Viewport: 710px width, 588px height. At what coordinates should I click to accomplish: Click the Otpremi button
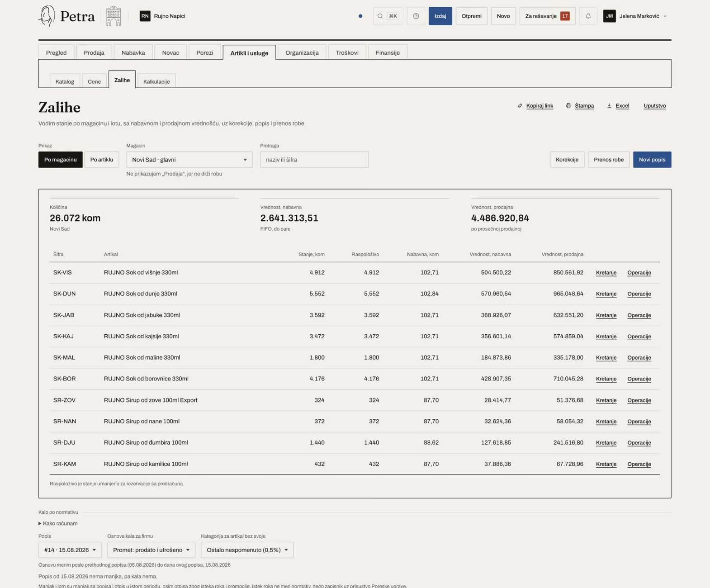(x=472, y=16)
